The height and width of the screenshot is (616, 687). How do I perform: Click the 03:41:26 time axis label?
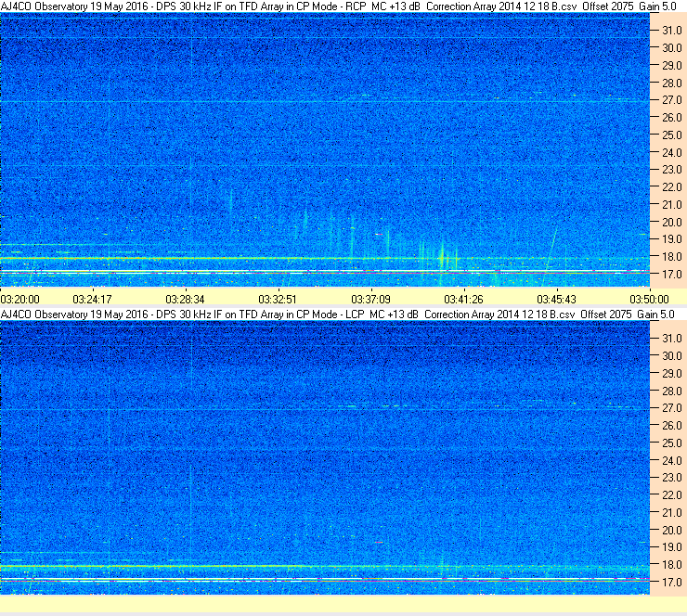coord(463,300)
